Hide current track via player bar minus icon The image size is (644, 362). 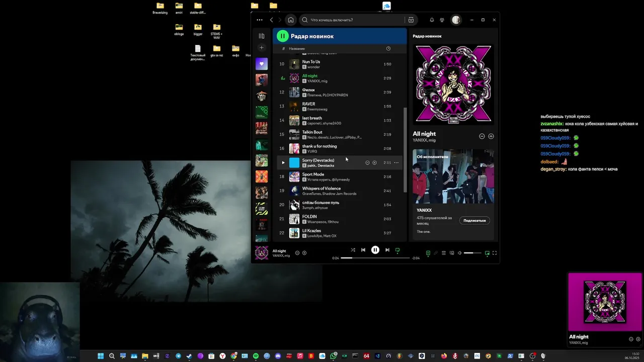pyautogui.click(x=297, y=253)
